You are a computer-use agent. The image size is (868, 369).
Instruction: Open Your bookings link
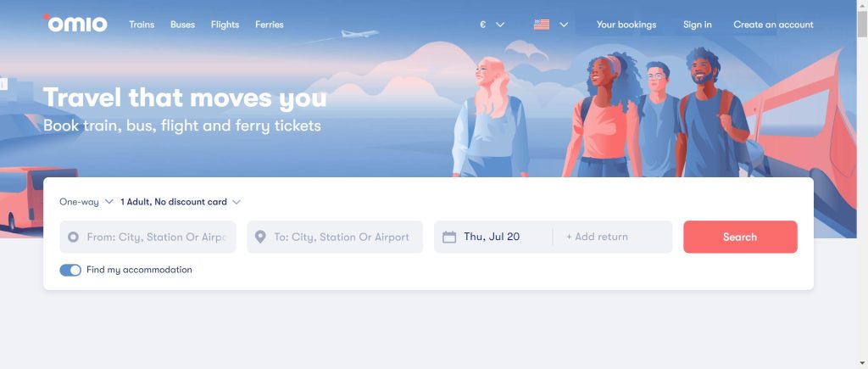coord(626,25)
